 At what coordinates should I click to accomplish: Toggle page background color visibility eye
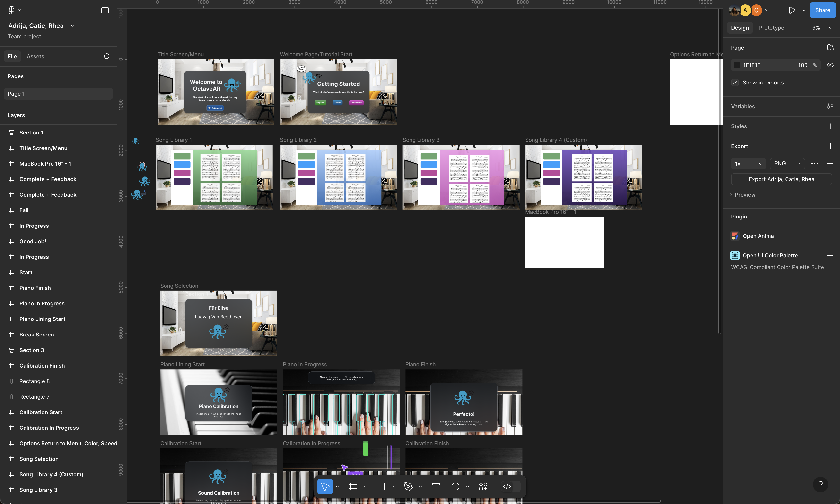pos(830,65)
